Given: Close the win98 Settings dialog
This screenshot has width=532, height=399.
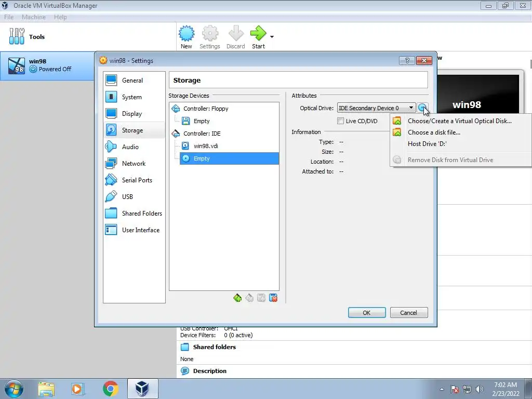Looking at the screenshot, I should pyautogui.click(x=424, y=61).
